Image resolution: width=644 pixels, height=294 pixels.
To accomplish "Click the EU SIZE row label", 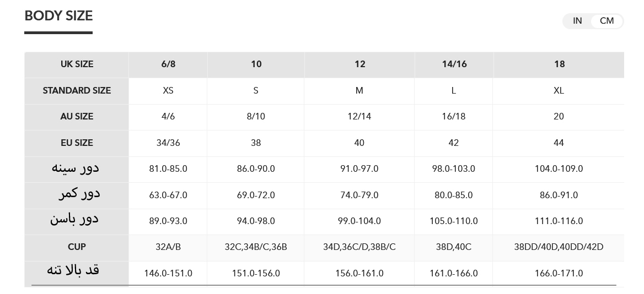I will click(77, 143).
